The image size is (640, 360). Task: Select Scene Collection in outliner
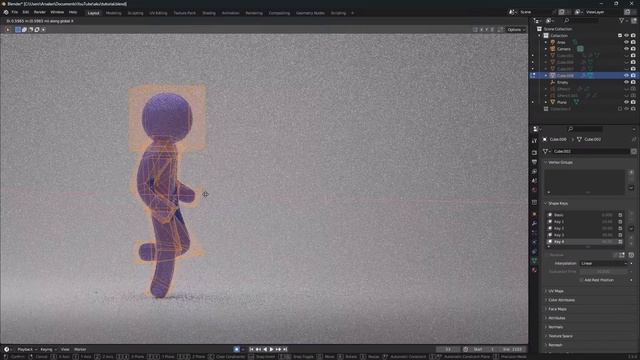tap(558, 29)
